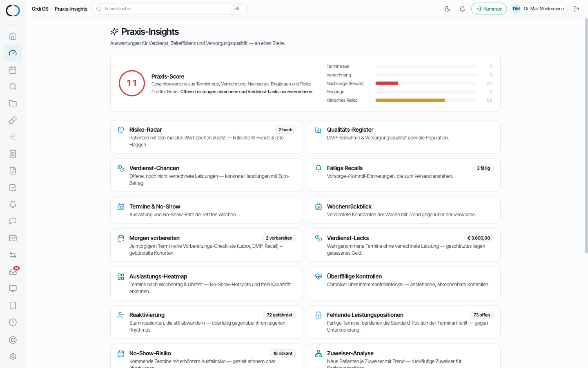The height and width of the screenshot is (368, 588).
Task: Open the Wochenrückblick card
Action: tap(404, 210)
